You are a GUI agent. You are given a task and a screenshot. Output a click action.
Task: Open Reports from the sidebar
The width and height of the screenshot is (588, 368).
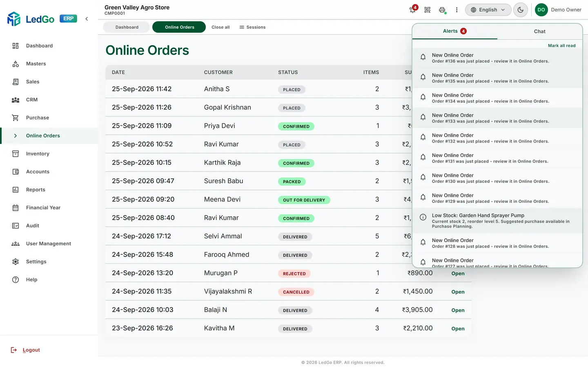[x=36, y=190]
